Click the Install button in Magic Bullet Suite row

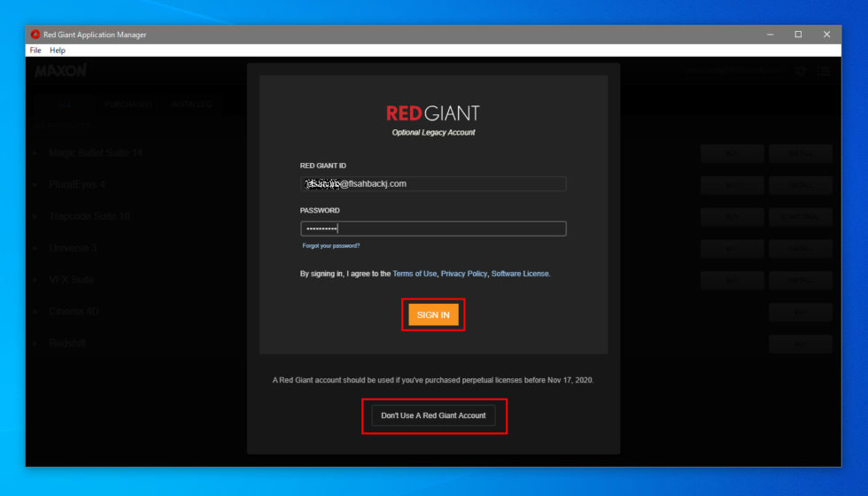click(x=801, y=153)
